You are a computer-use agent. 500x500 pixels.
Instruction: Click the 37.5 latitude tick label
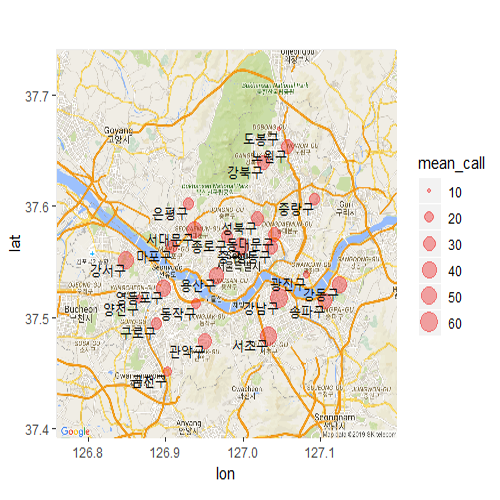36,319
